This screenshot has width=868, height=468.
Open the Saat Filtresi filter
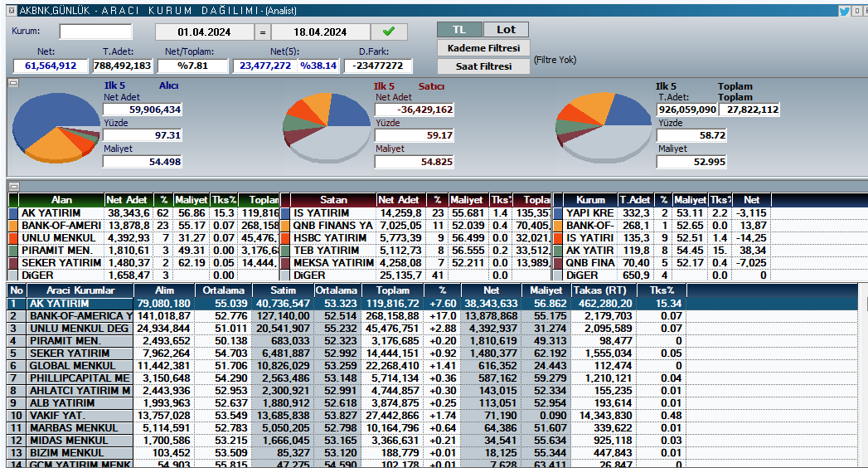(x=483, y=66)
